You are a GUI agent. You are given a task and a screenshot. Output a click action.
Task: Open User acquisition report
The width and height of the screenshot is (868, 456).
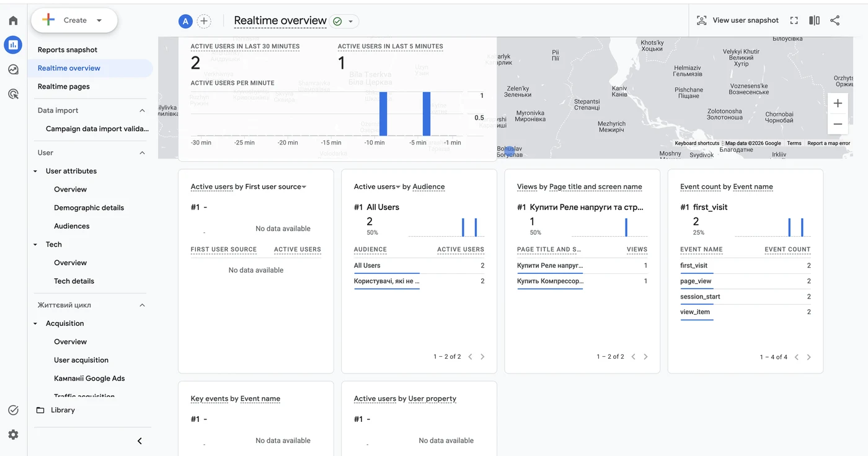click(81, 360)
